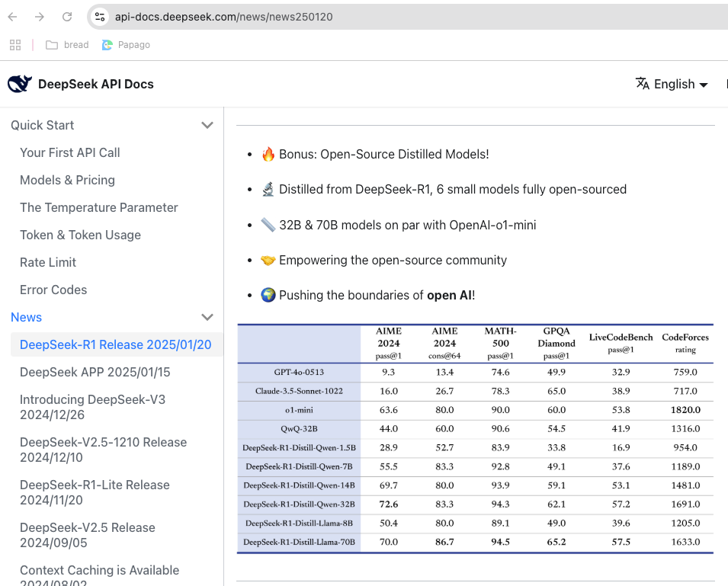The width and height of the screenshot is (728, 586).
Task: Open DeepSeek-R1-Lite Release 2024/11/20 article
Action: 95,492
